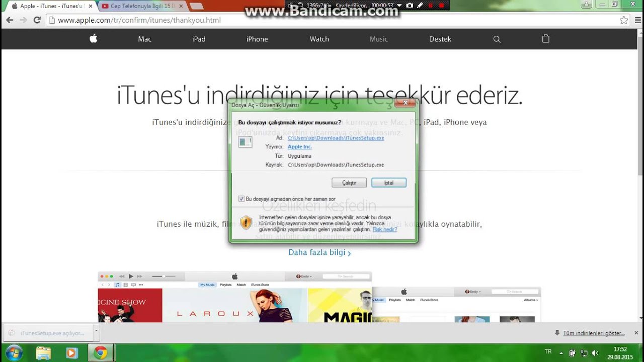Image resolution: width=644 pixels, height=362 pixels.
Task: Click 'Playlists' in the iTunes preview
Action: point(225,285)
